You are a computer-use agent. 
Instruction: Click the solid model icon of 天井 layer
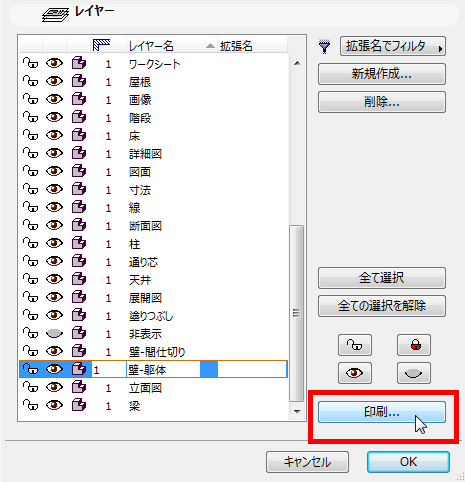79,279
